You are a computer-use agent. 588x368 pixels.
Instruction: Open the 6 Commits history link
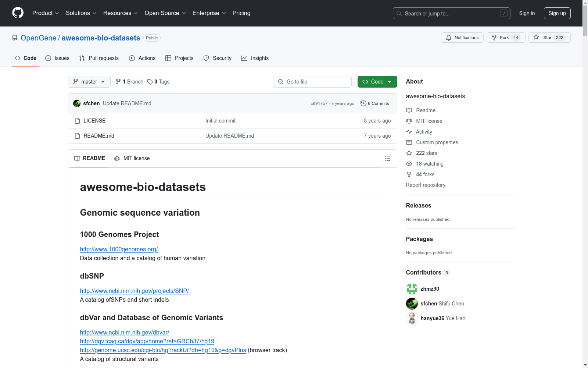coord(375,103)
